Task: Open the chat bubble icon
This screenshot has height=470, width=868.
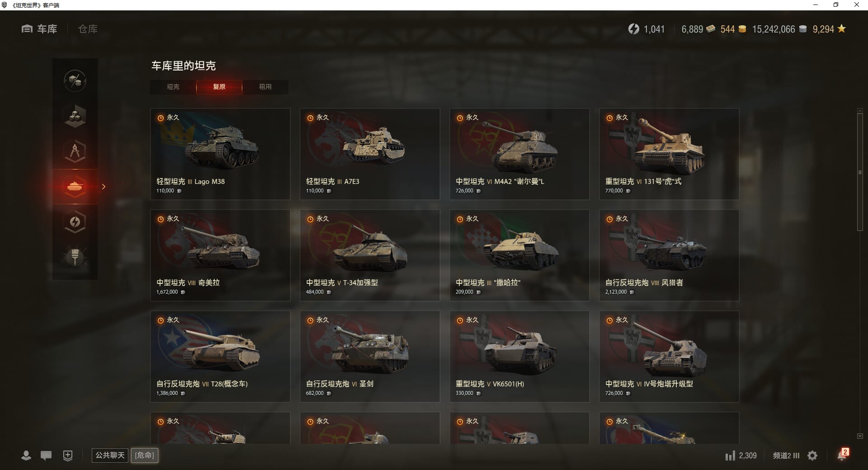Action: 46,456
